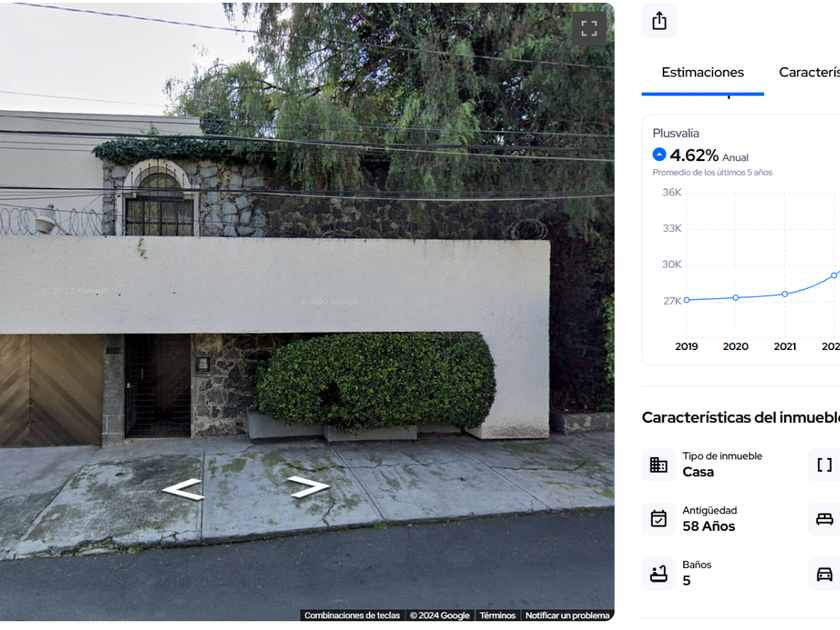Click the surface area brackets icon
The width and height of the screenshot is (840, 630).
click(824, 464)
